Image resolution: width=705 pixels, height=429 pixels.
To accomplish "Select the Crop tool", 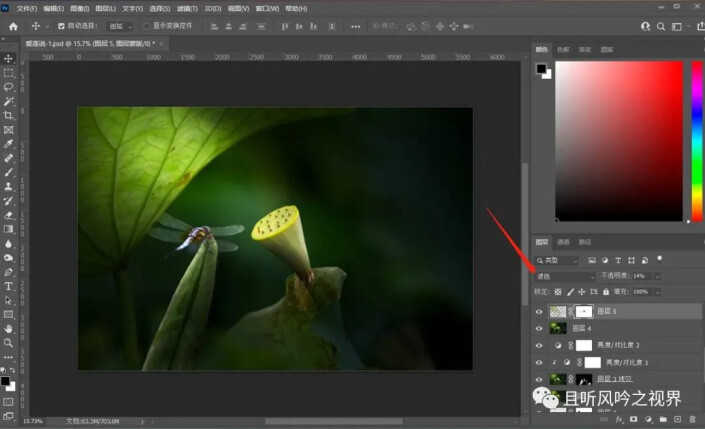I will tap(9, 116).
